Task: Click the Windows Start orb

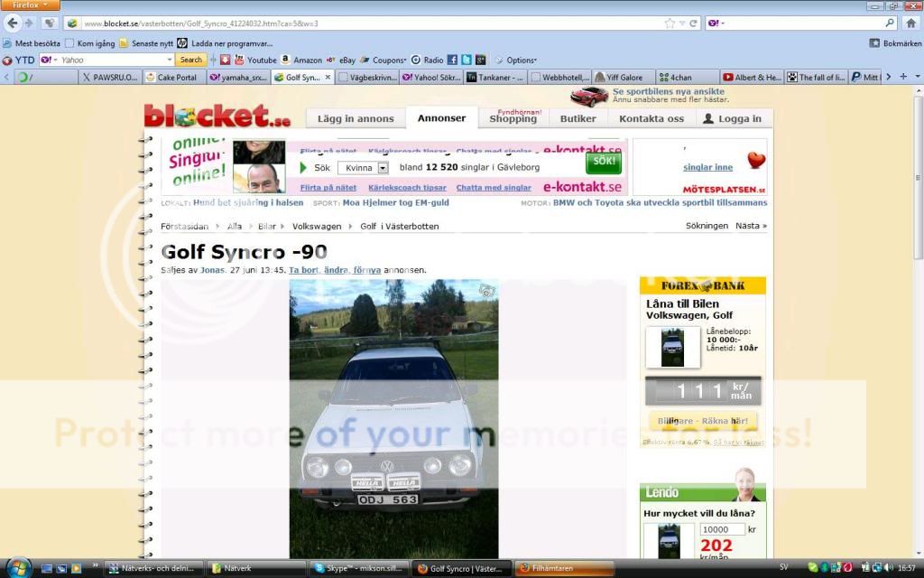Action: coord(16,568)
